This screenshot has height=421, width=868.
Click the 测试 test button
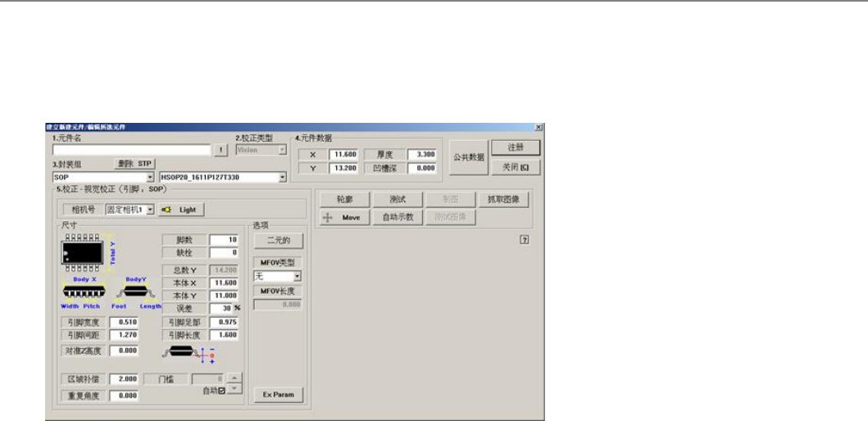coord(398,200)
